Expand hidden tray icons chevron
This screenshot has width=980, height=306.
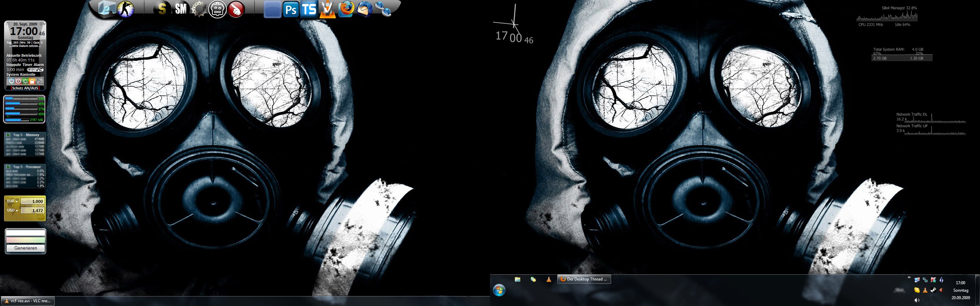909,277
